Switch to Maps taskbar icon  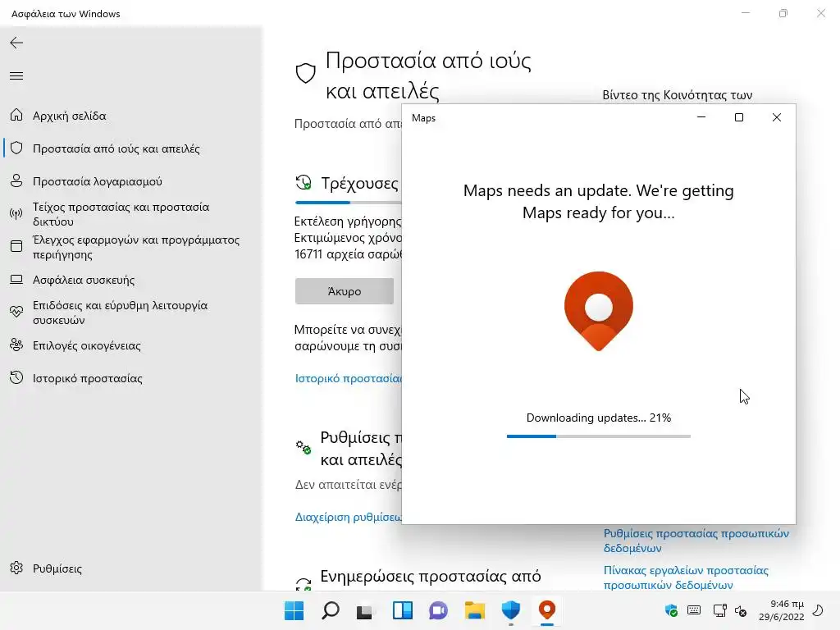547,610
